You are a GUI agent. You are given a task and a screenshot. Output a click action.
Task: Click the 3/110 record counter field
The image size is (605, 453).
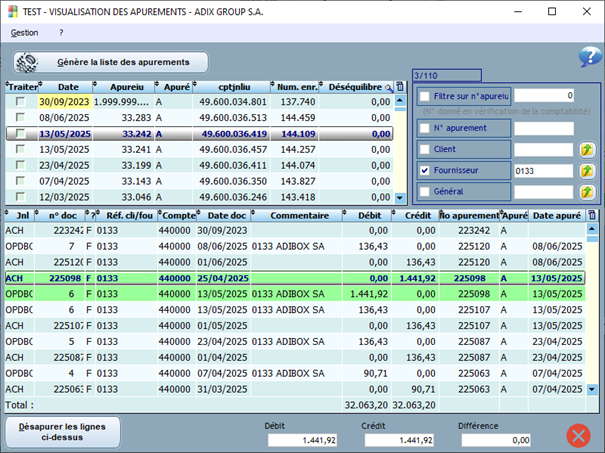[447, 75]
